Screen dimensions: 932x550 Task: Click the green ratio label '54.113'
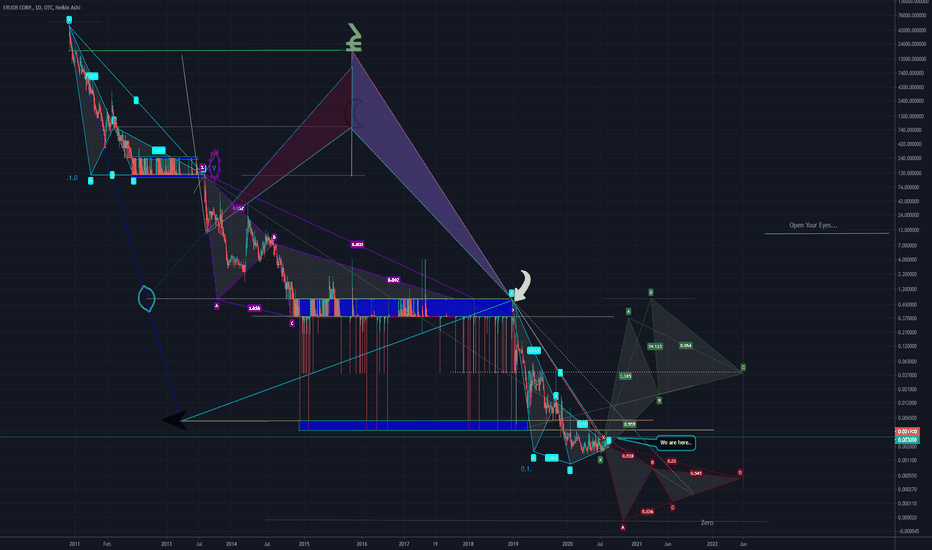(x=654, y=346)
